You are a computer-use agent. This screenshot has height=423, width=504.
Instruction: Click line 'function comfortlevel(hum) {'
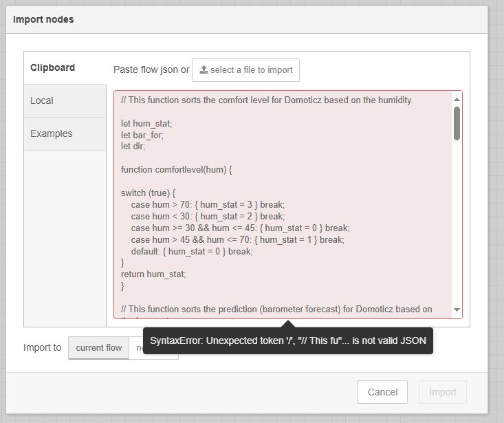tap(177, 170)
